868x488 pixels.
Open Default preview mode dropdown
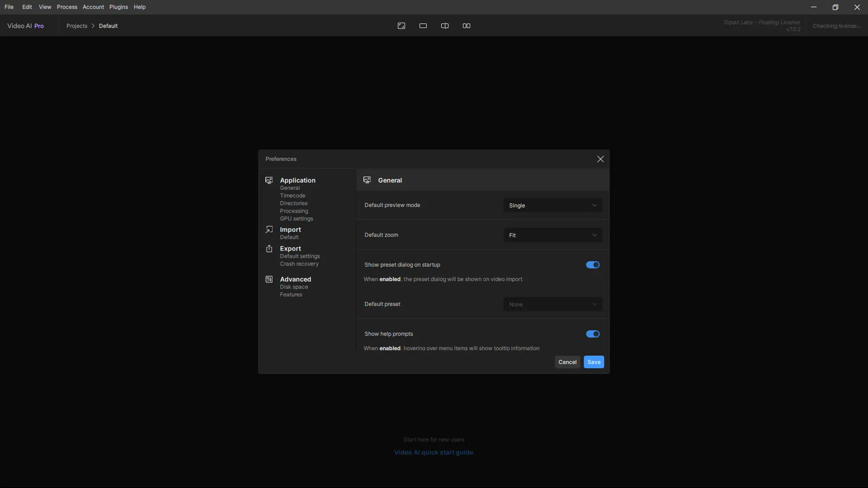click(x=552, y=205)
